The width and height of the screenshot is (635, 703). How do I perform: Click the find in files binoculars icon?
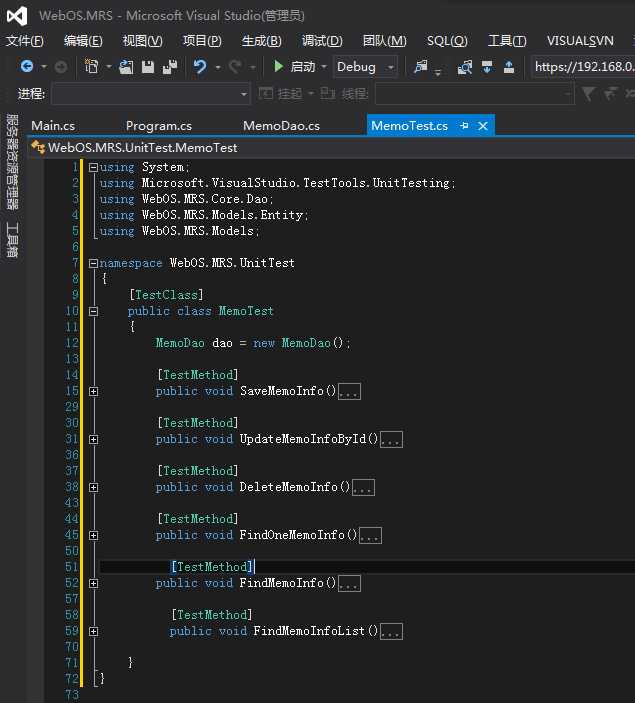tap(465, 67)
